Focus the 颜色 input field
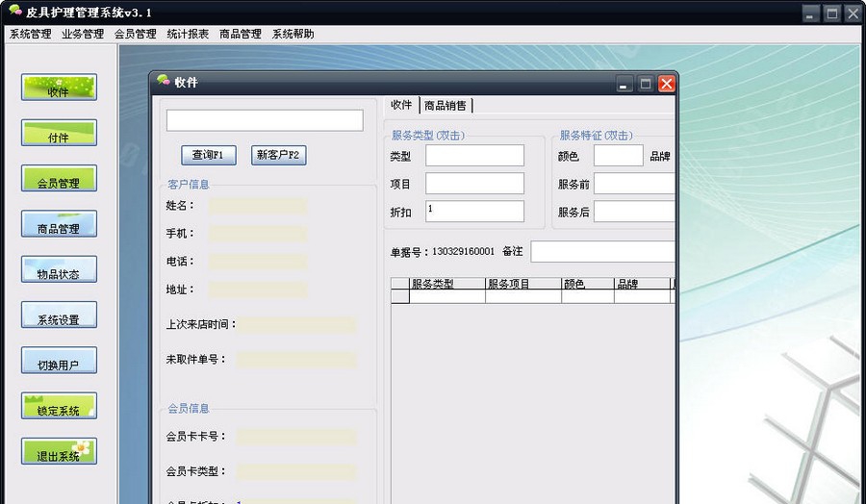Image resolution: width=866 pixels, height=504 pixels. tap(619, 156)
